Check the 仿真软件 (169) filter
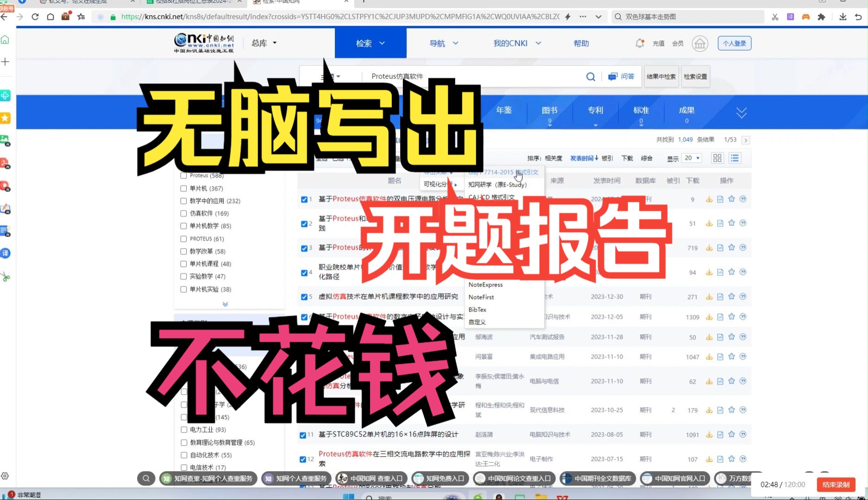The width and height of the screenshot is (868, 500). click(x=183, y=213)
